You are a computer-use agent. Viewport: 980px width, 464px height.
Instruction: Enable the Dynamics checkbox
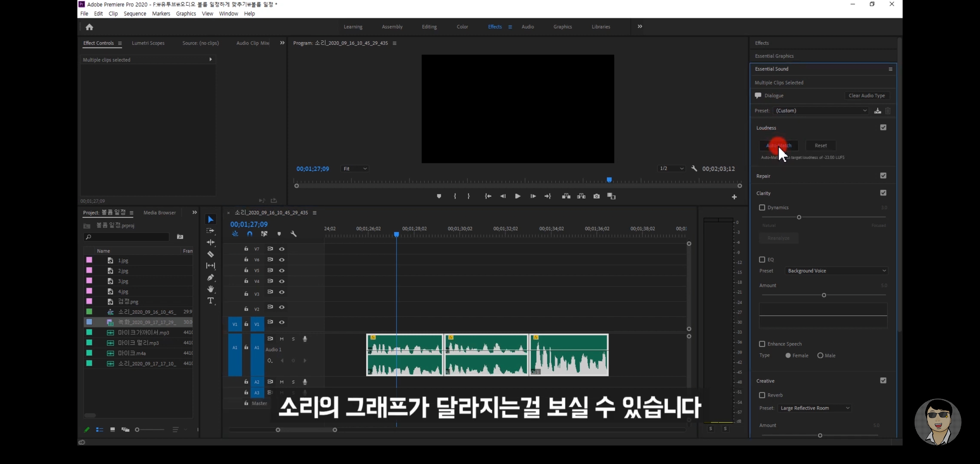762,208
